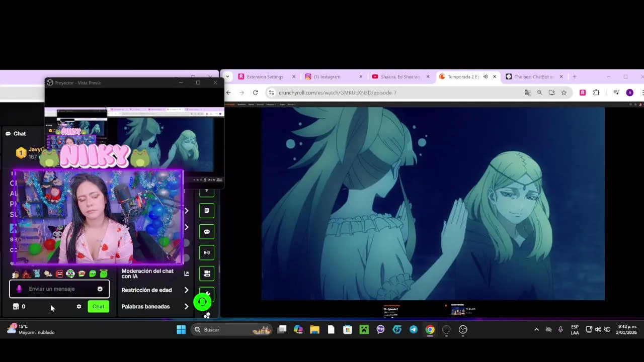Open chat settings gear
644x362 pixels.
pos(79,306)
